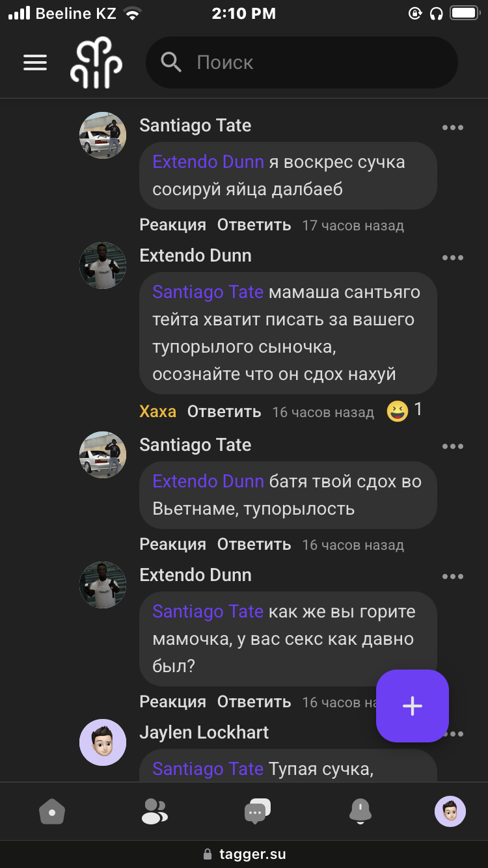
Task: Open the messages chat bubble icon
Action: coord(257,811)
